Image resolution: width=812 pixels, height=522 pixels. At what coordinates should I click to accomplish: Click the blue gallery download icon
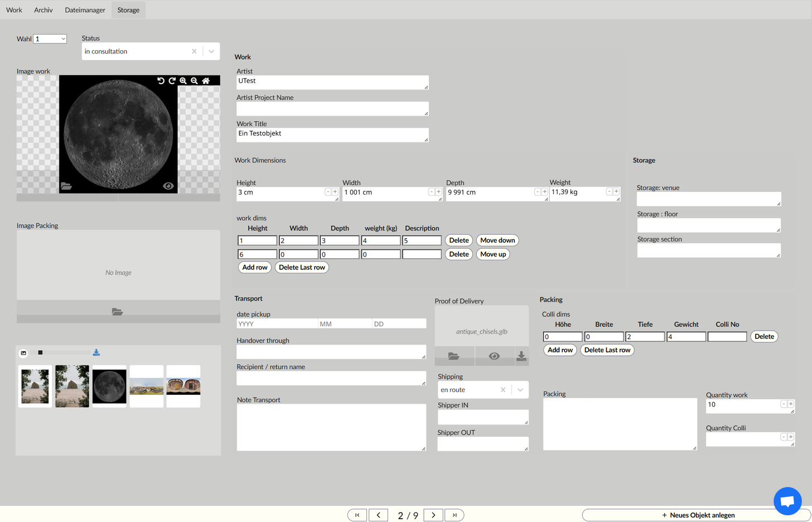click(x=96, y=352)
